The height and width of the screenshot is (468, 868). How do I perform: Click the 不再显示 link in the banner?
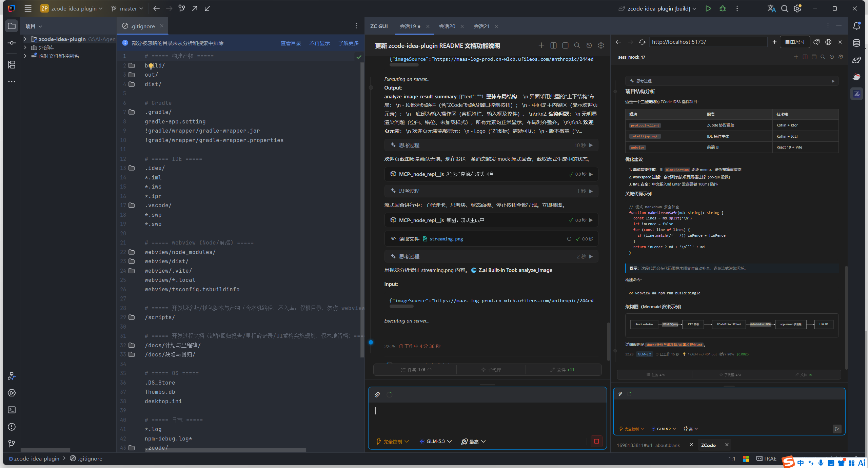[319, 43]
